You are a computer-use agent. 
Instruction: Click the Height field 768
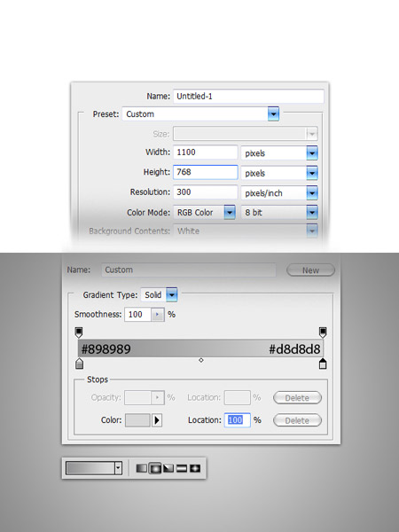click(x=206, y=172)
